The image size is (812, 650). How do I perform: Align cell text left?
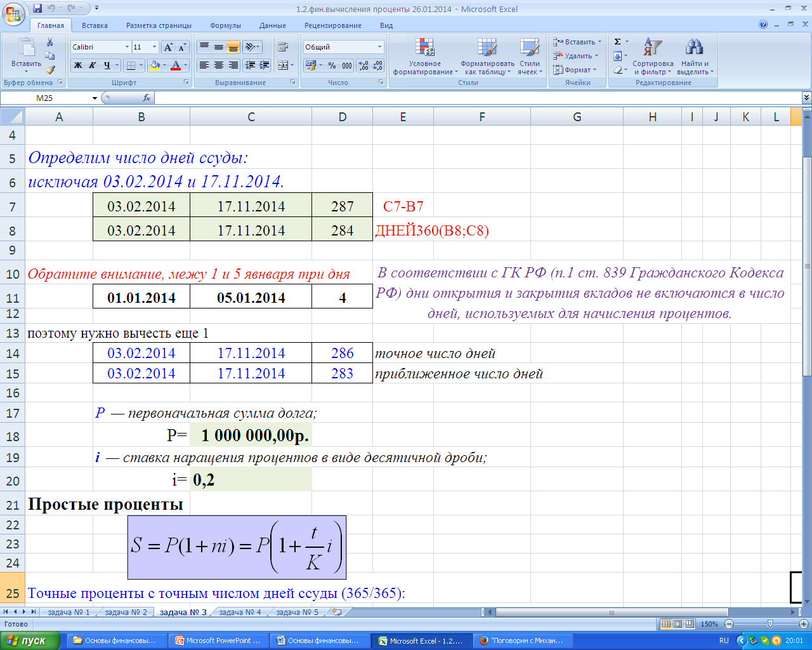[x=204, y=65]
